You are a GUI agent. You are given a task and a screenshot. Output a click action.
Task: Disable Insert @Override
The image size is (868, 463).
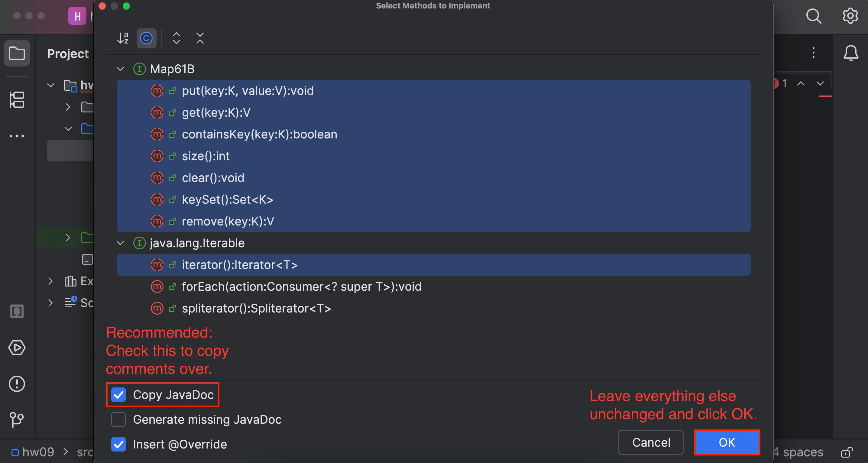pos(118,445)
